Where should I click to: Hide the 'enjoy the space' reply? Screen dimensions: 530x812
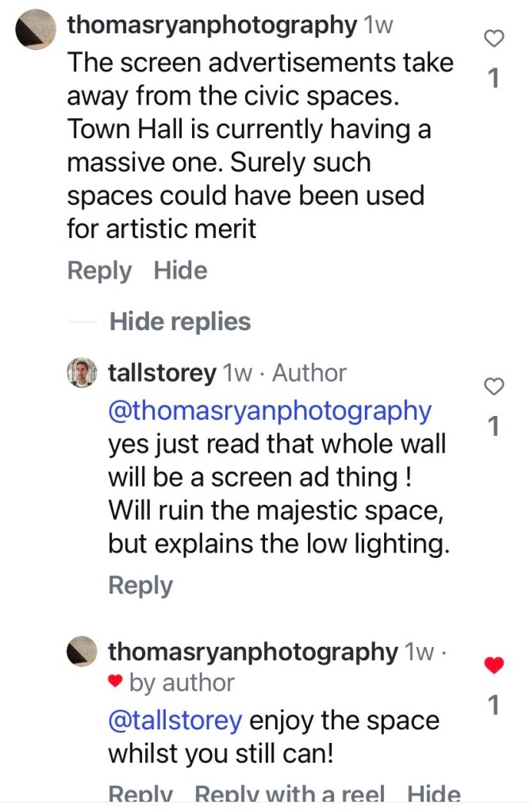coord(433,795)
